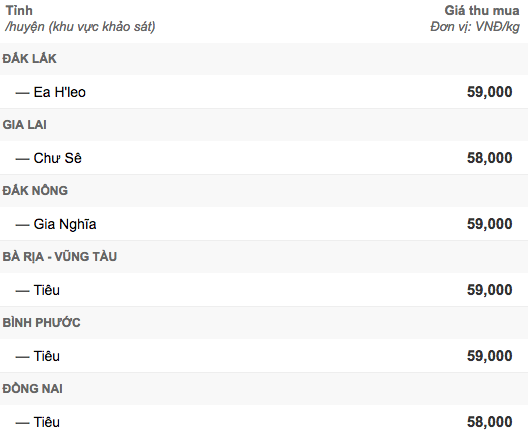Screen dimensions: 528x438
Task: Click the Giá thu mua column header
Action: 482,11
